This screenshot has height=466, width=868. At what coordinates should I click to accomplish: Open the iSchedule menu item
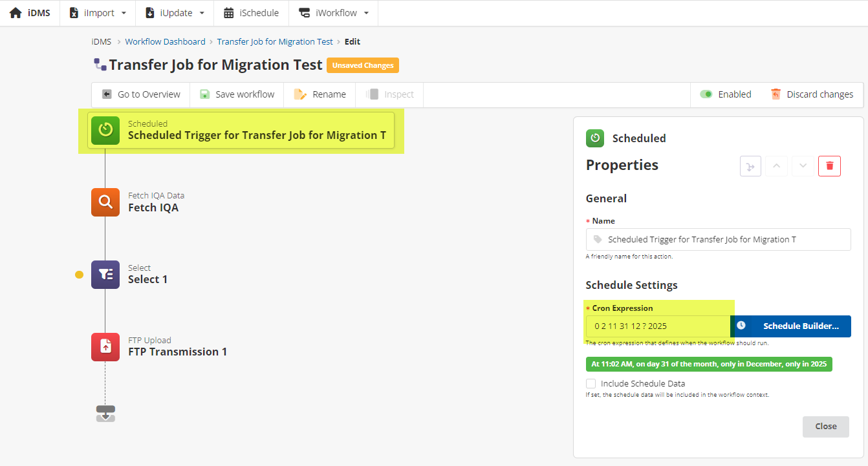(x=251, y=13)
